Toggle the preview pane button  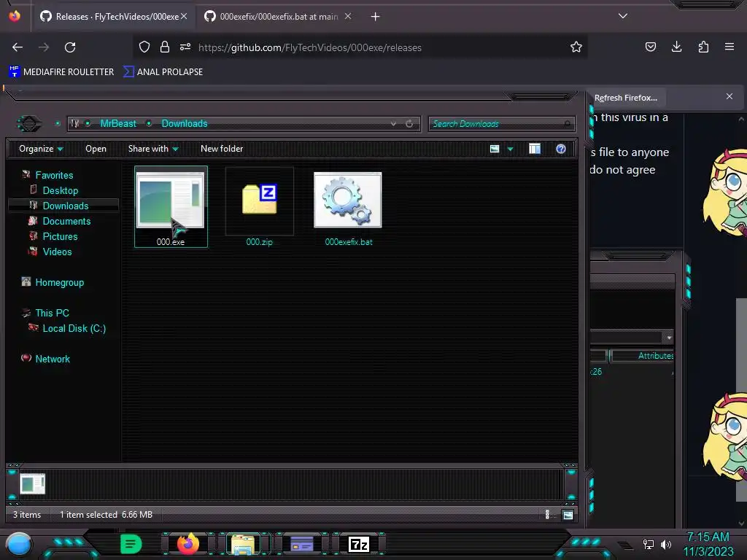[535, 149]
